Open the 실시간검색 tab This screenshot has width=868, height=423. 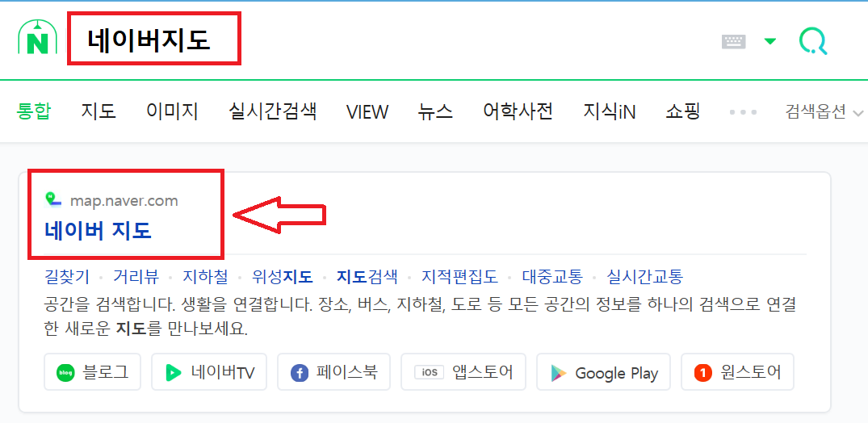[272, 111]
